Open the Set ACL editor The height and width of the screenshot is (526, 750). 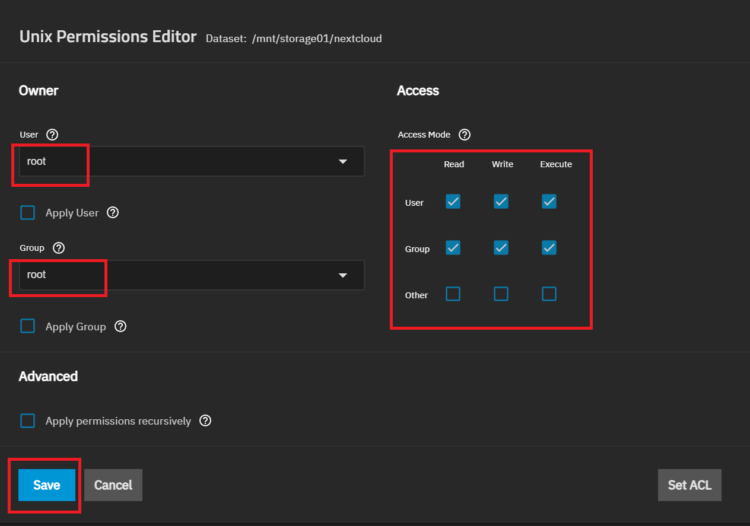[x=689, y=485]
